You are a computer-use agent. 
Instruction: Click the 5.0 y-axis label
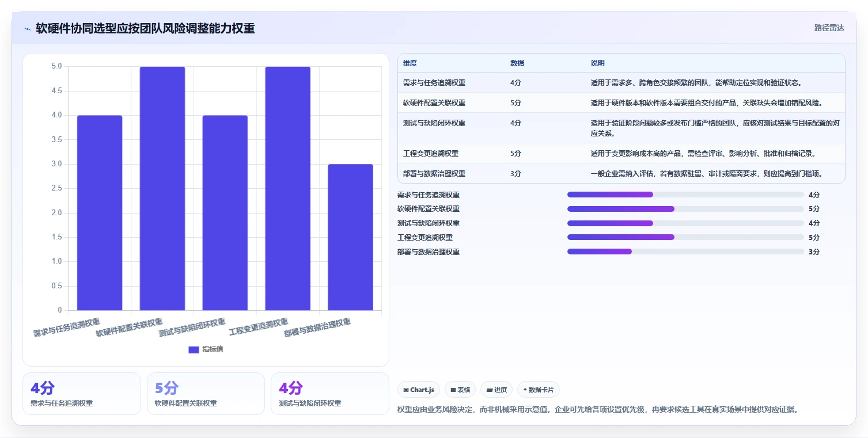(56, 66)
